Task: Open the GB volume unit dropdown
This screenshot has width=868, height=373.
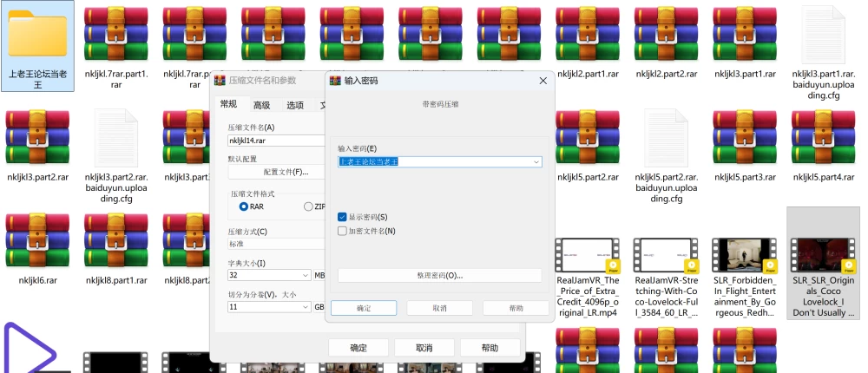Action: (319, 306)
